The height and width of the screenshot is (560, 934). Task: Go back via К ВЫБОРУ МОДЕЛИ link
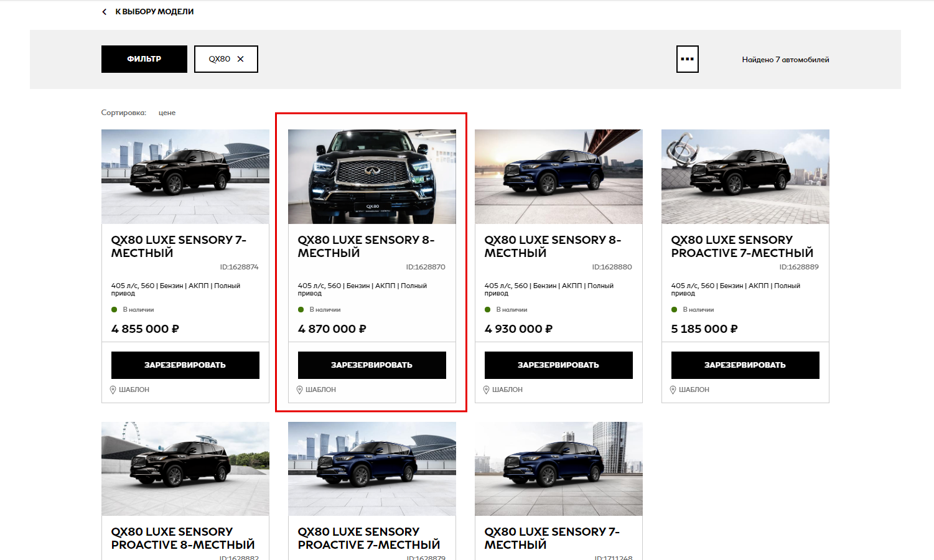pyautogui.click(x=154, y=12)
